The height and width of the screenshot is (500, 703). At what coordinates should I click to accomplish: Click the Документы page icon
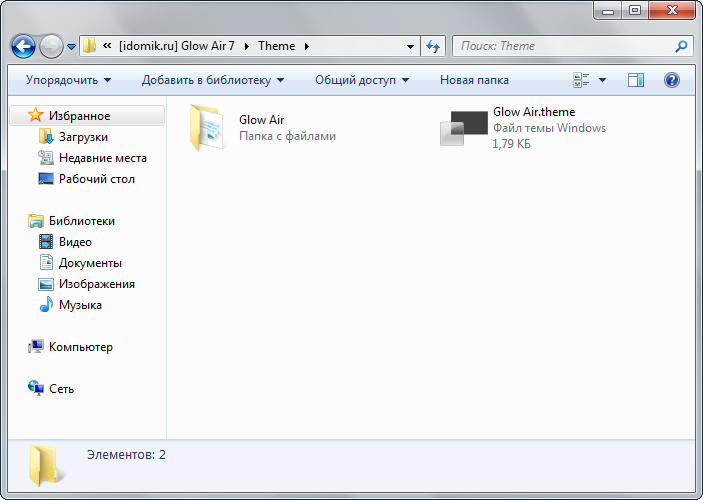coord(46,262)
